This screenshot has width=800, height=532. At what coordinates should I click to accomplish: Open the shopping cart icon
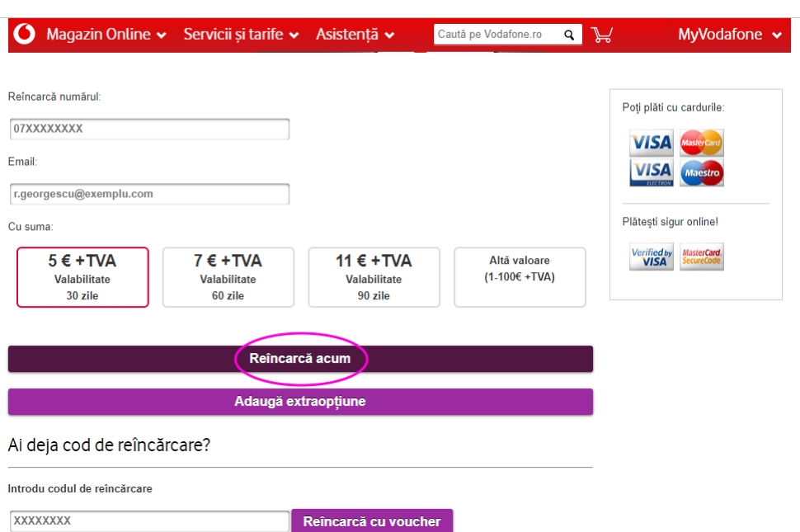pos(602,35)
